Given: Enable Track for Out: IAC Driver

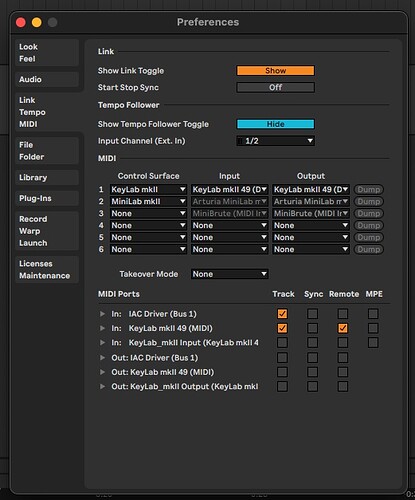Looking at the screenshot, I should click(x=282, y=358).
